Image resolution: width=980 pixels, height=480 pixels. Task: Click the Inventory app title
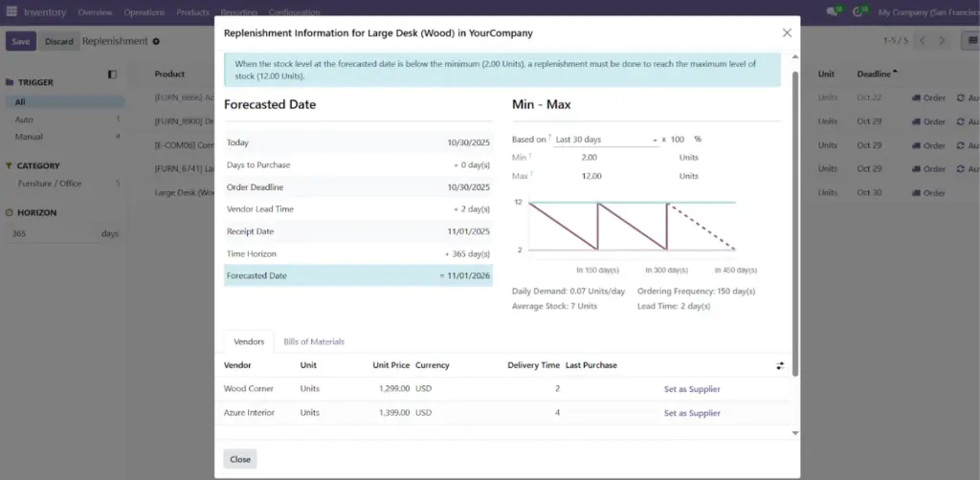[x=44, y=12]
